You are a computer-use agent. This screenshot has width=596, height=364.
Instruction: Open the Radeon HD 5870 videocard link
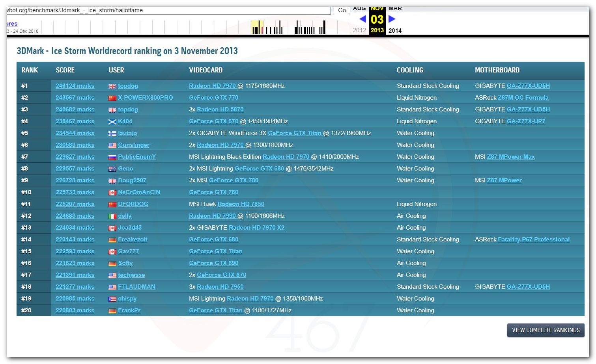tap(220, 110)
